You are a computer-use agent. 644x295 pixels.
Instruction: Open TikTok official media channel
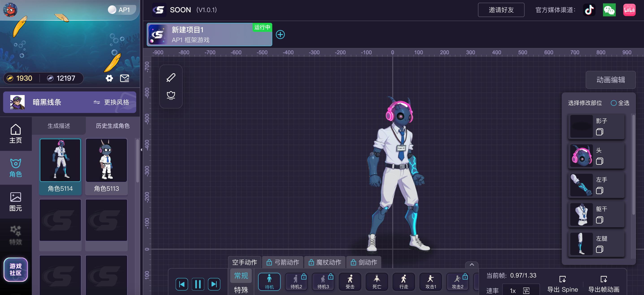click(589, 10)
